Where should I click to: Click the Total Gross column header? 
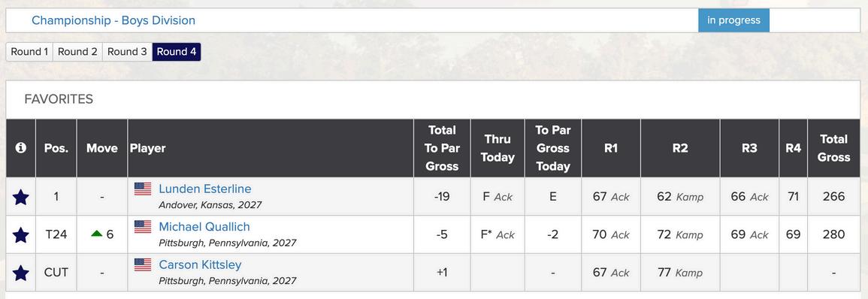[x=833, y=148]
